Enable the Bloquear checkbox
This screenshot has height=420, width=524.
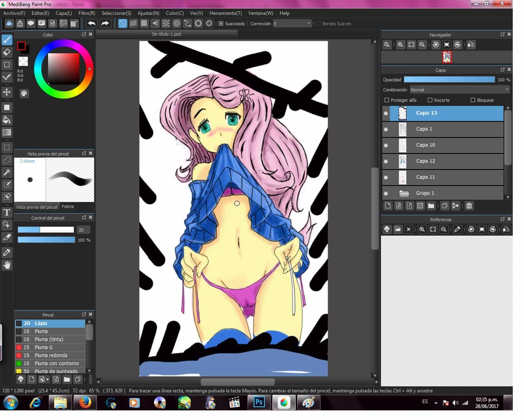[x=473, y=100]
